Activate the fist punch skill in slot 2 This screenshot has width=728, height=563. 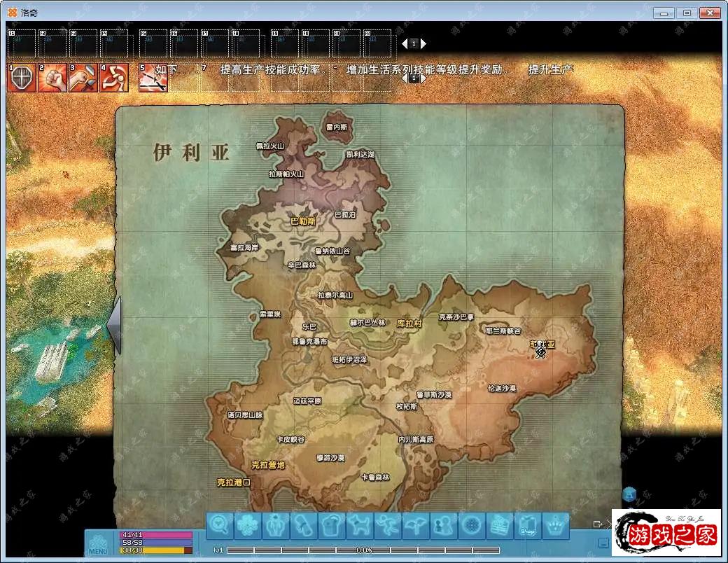(52, 78)
